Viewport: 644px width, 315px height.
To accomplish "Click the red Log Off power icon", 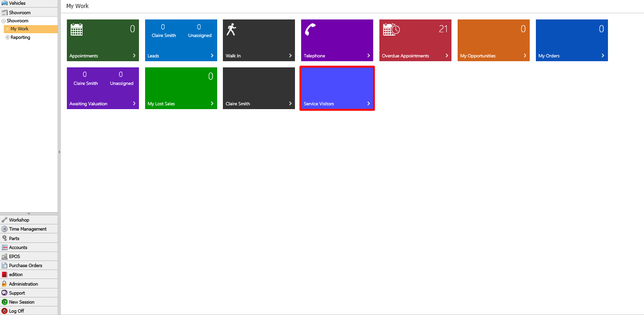I will pyautogui.click(x=4, y=311).
